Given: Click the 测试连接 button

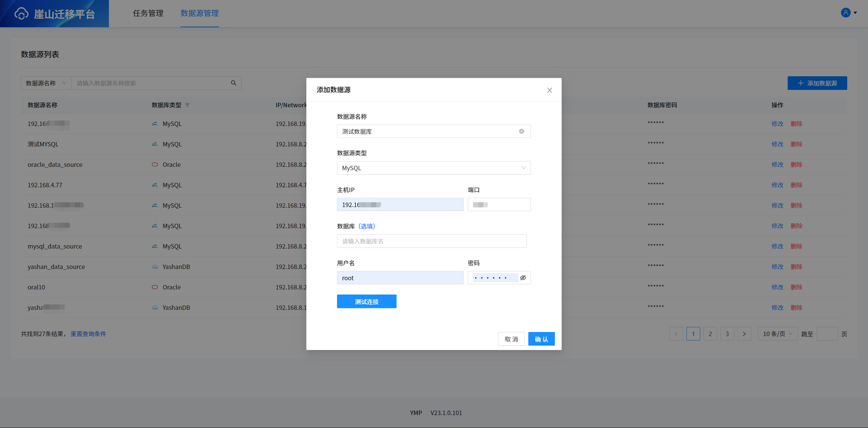Looking at the screenshot, I should (x=366, y=301).
